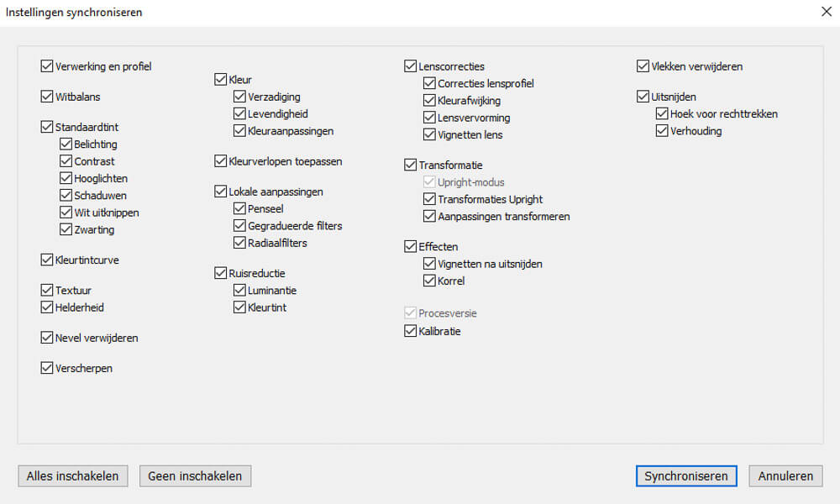Image resolution: width=840 pixels, height=504 pixels.
Task: Disable Kleurverlopen toepassen
Action: pyautogui.click(x=221, y=161)
